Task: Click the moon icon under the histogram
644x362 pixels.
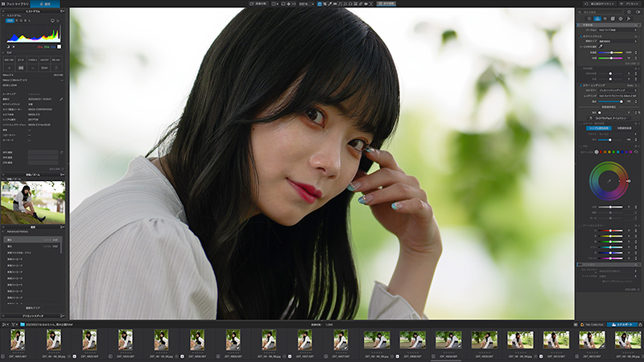Action: [8, 47]
